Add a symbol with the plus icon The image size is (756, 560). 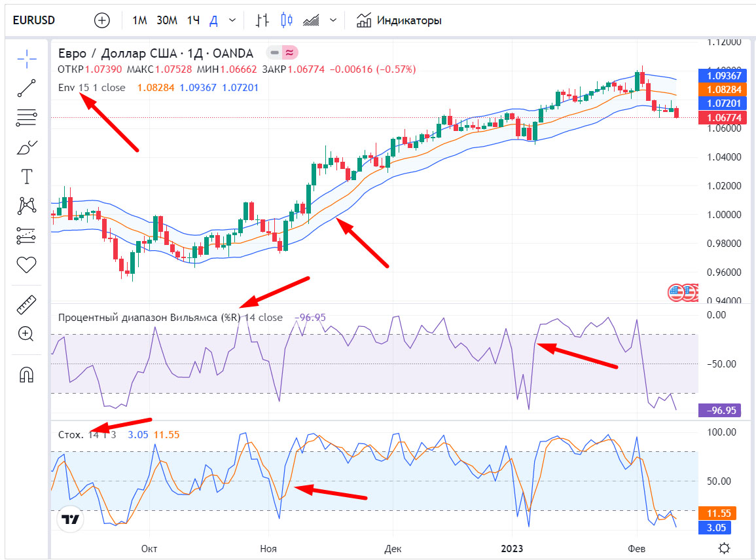101,20
